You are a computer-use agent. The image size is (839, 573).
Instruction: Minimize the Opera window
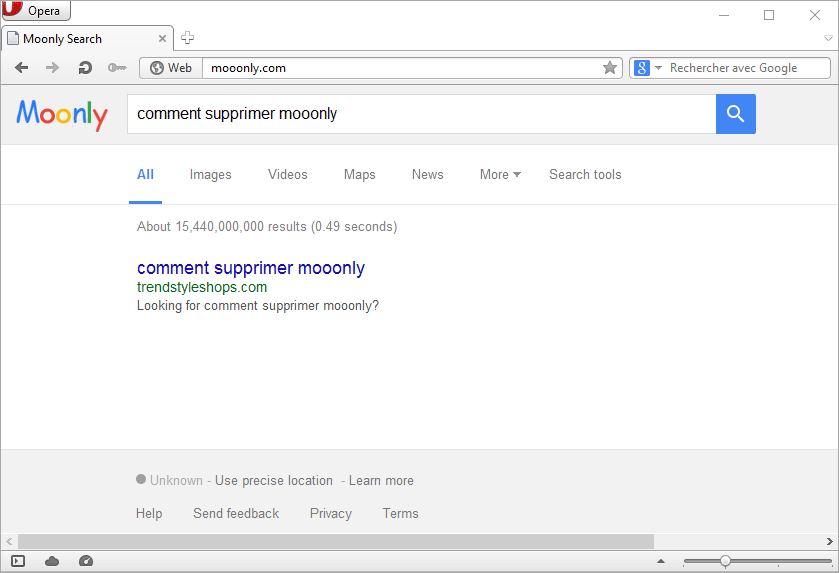click(x=724, y=15)
